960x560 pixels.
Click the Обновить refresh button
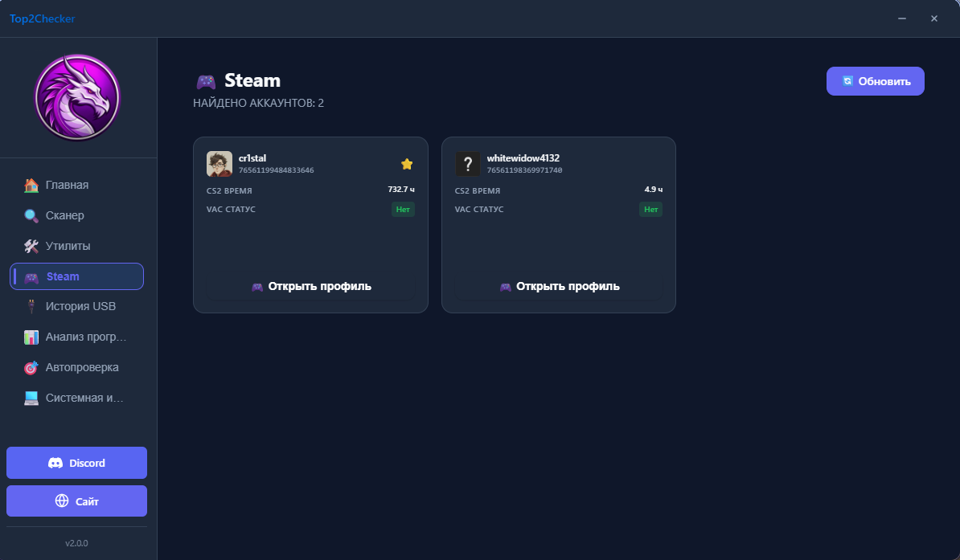pyautogui.click(x=875, y=81)
